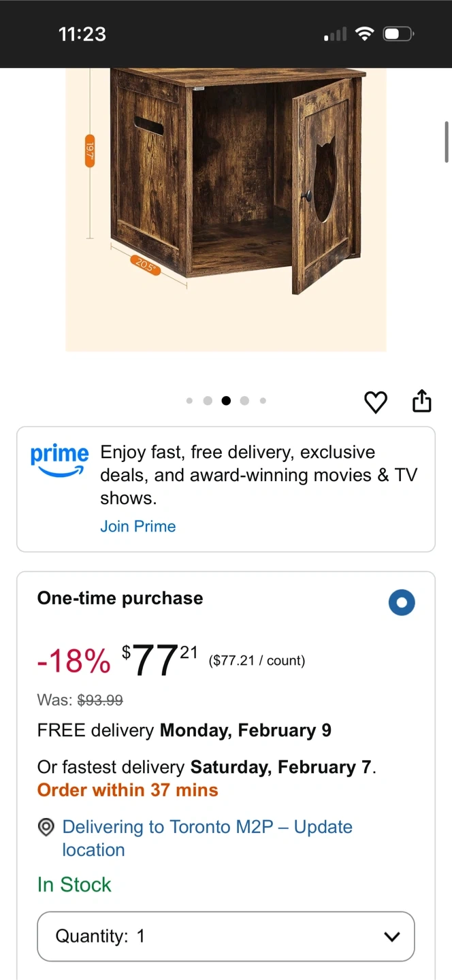Tap the Wi-Fi status icon
The height and width of the screenshot is (980, 452).
click(x=365, y=33)
